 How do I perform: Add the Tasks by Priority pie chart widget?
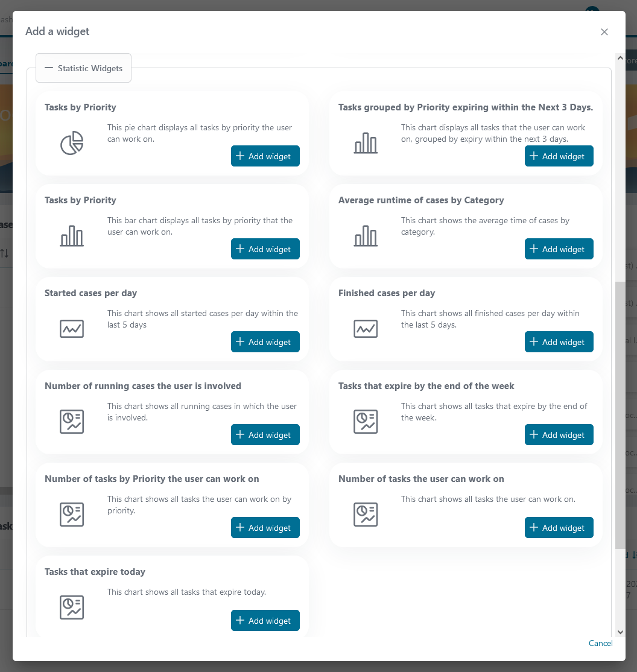(x=265, y=156)
